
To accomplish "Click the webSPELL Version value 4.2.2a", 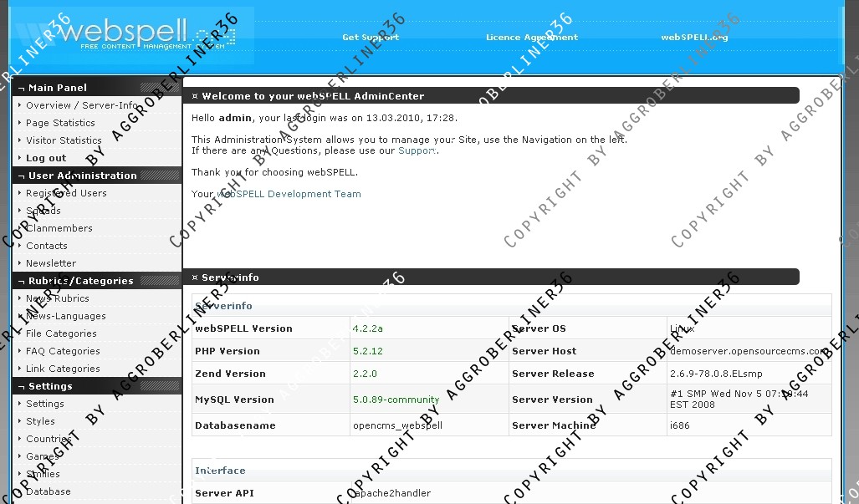I will click(x=367, y=328).
